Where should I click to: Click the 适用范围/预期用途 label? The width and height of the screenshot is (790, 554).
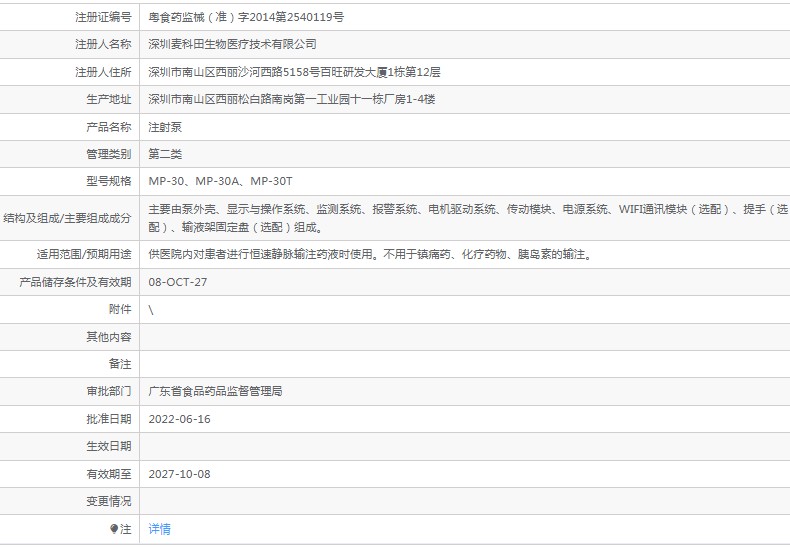(84, 254)
